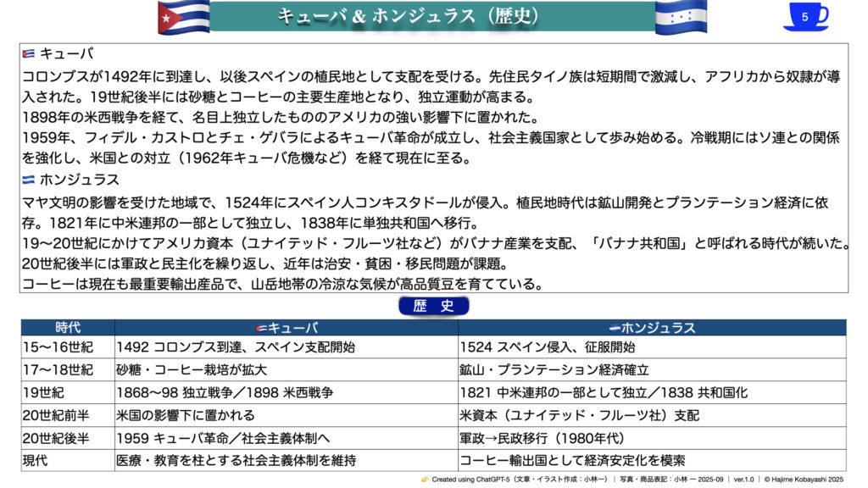Click the 現代 row label

[x=36, y=461]
